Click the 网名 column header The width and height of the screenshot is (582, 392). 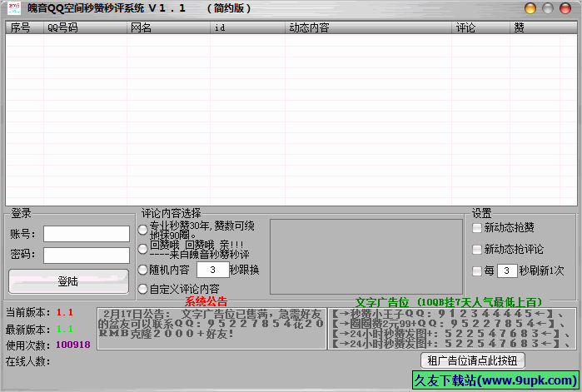[169, 27]
